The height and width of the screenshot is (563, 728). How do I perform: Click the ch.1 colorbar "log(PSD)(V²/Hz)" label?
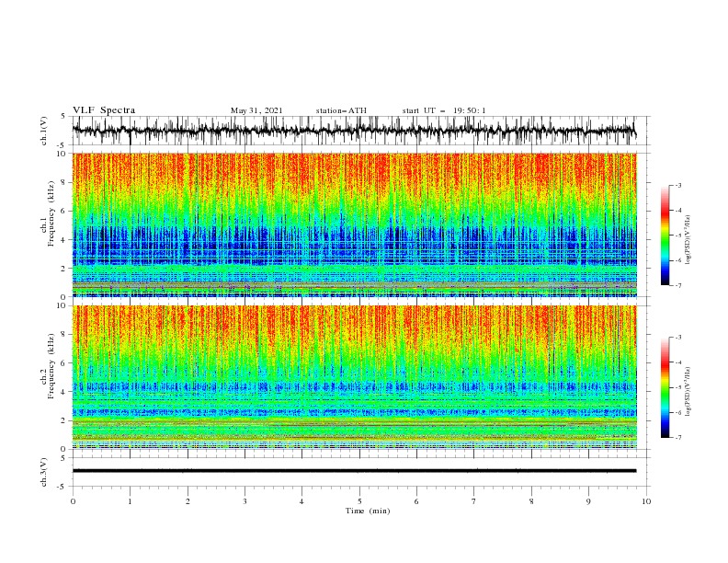pyautogui.click(x=688, y=240)
